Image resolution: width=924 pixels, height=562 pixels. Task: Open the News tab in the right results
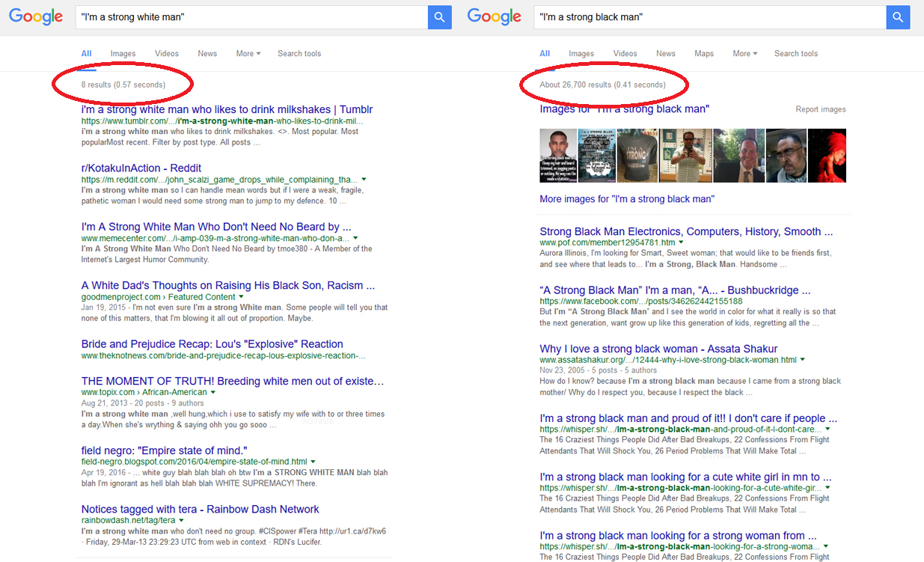tap(666, 54)
